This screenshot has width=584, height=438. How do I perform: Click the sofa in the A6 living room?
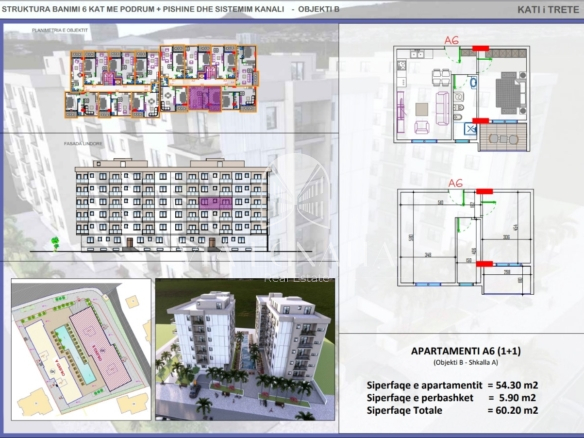[x=442, y=108]
